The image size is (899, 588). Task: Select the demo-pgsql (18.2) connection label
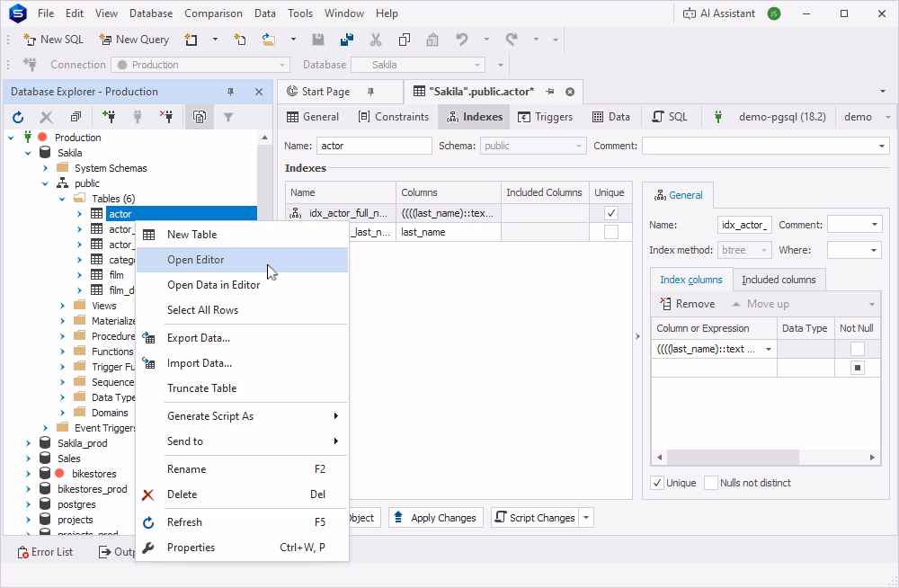pos(782,117)
